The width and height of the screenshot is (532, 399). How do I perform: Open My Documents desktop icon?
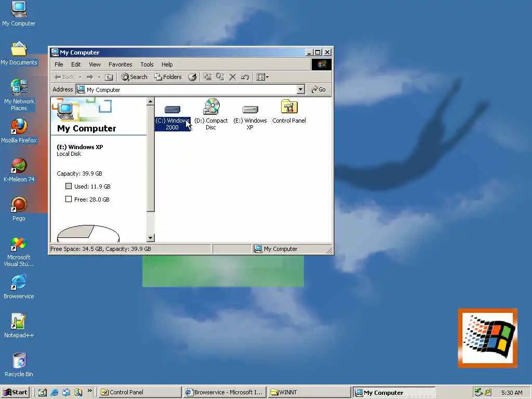pyautogui.click(x=19, y=54)
